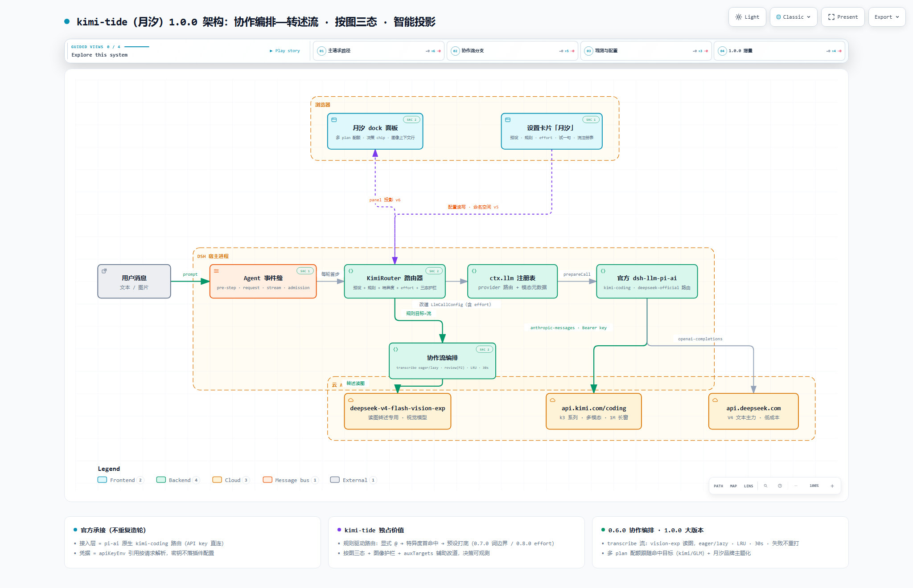Select guided view 04 1.0.0 增量
This screenshot has height=588, width=913.
pos(779,51)
